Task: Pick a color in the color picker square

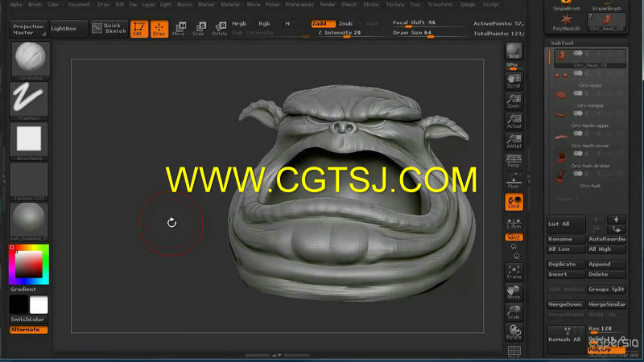Action: pyautogui.click(x=29, y=265)
